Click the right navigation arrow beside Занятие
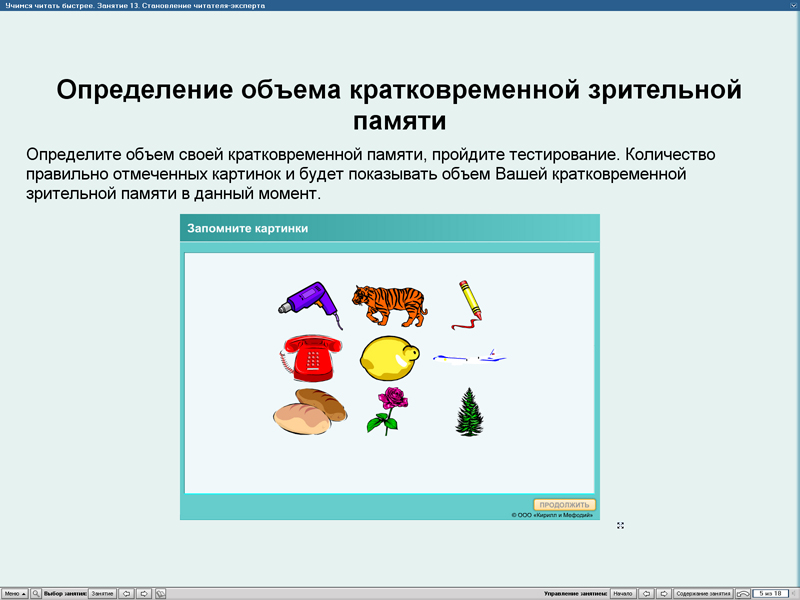Screen dimensions: 800x600 click(x=146, y=593)
